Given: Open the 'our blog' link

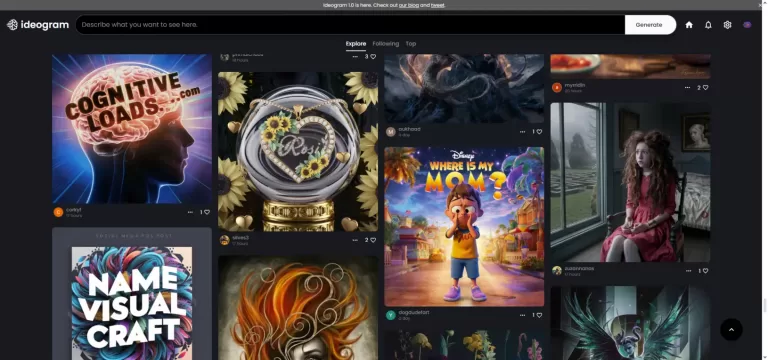Looking at the screenshot, I should (x=408, y=5).
